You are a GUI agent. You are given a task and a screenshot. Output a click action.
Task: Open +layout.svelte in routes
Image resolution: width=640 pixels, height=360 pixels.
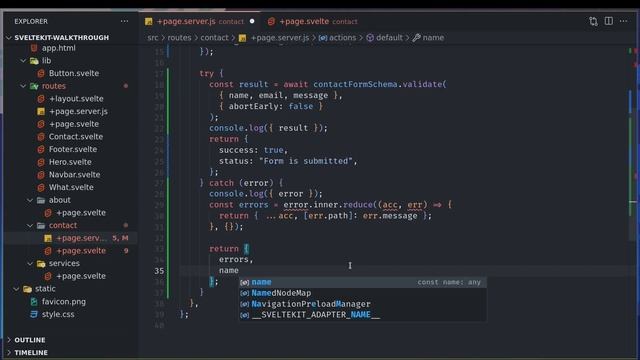coord(76,98)
